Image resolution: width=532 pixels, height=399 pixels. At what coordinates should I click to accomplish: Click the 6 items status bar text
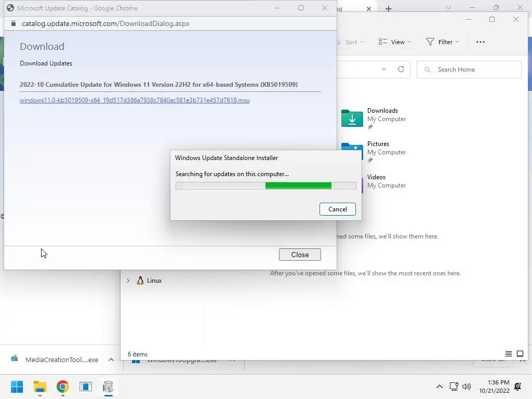[x=137, y=354]
